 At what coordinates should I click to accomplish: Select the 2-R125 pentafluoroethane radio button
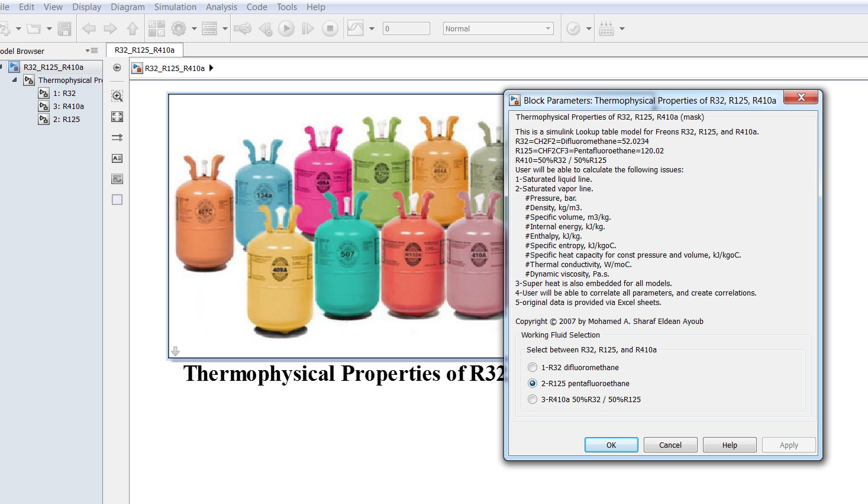click(x=532, y=383)
